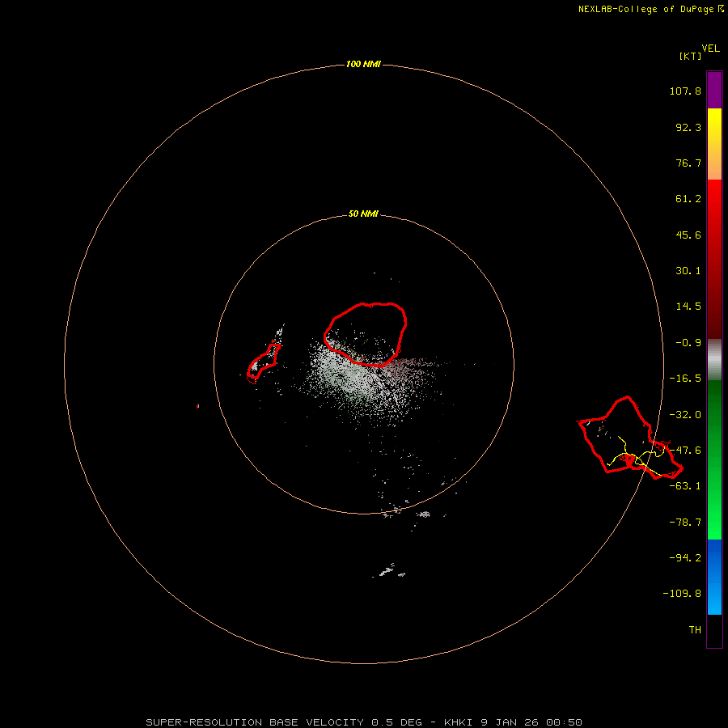This screenshot has height=728, width=728.
Task: Click the -78.7 scale value
Action: [685, 523]
